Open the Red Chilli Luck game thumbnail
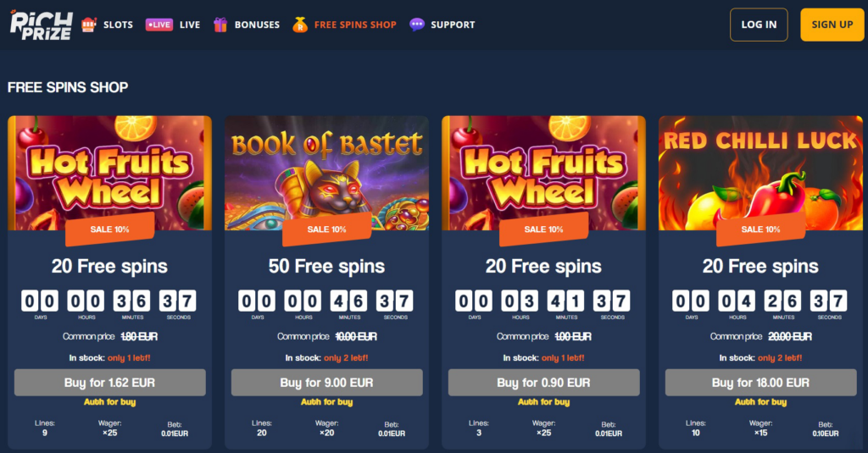 (760, 173)
